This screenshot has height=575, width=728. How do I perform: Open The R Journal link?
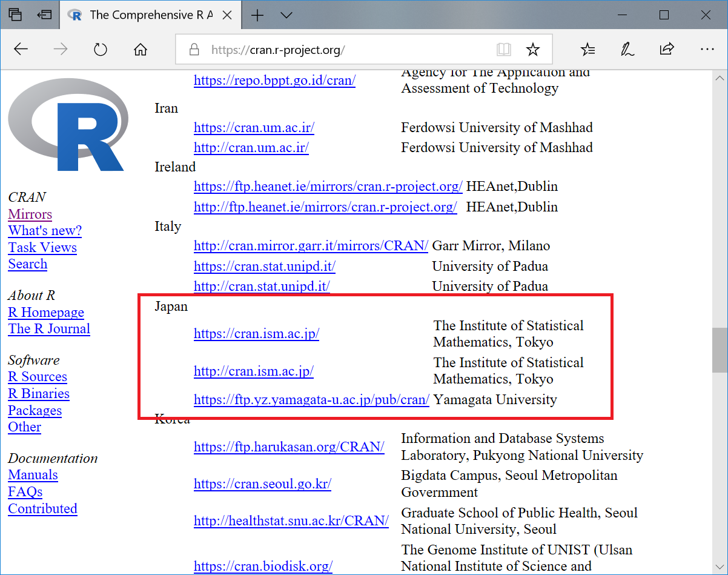point(49,329)
